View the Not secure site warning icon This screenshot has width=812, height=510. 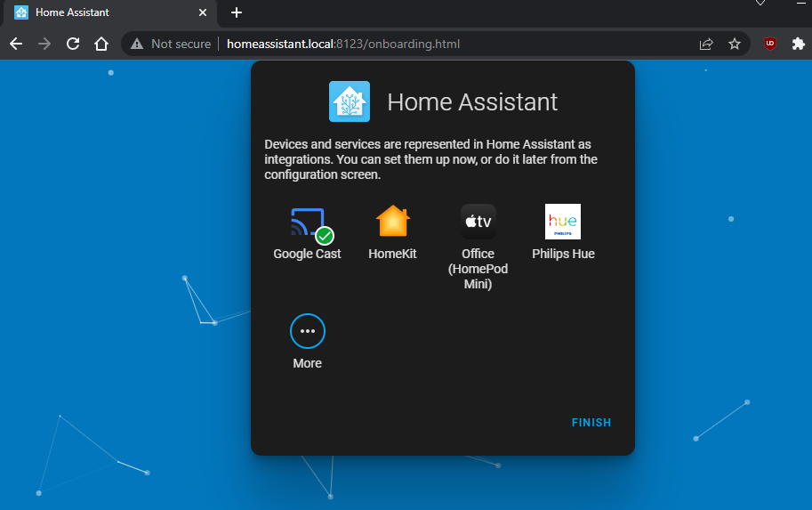tap(137, 44)
